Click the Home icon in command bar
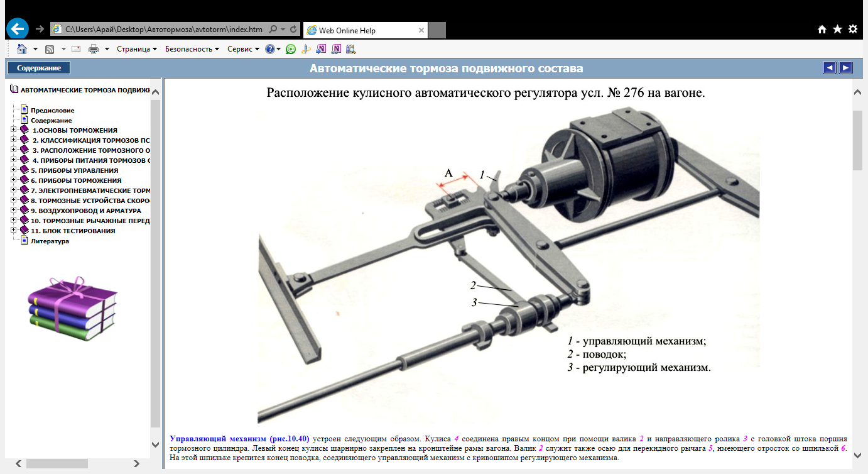The height and width of the screenshot is (474, 868). point(22,49)
